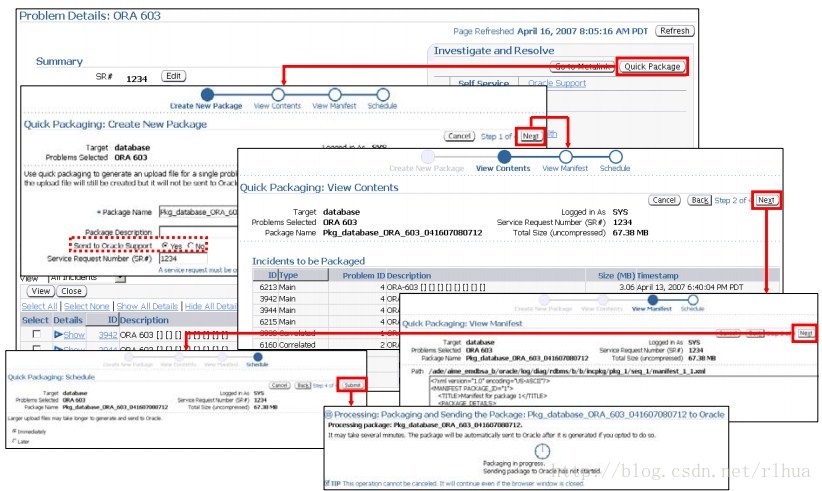Screen dimensions: 822x491
Task: Select incident row 3944 Main
Action: tap(326, 310)
